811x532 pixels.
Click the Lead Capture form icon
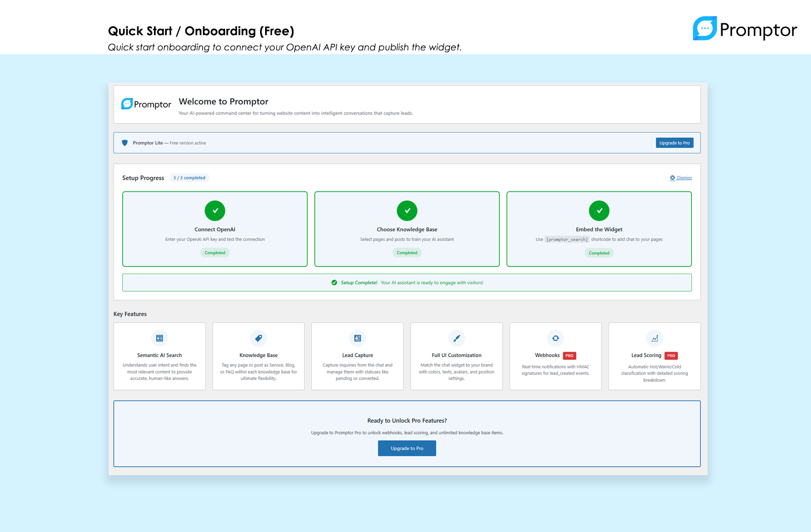pos(357,338)
